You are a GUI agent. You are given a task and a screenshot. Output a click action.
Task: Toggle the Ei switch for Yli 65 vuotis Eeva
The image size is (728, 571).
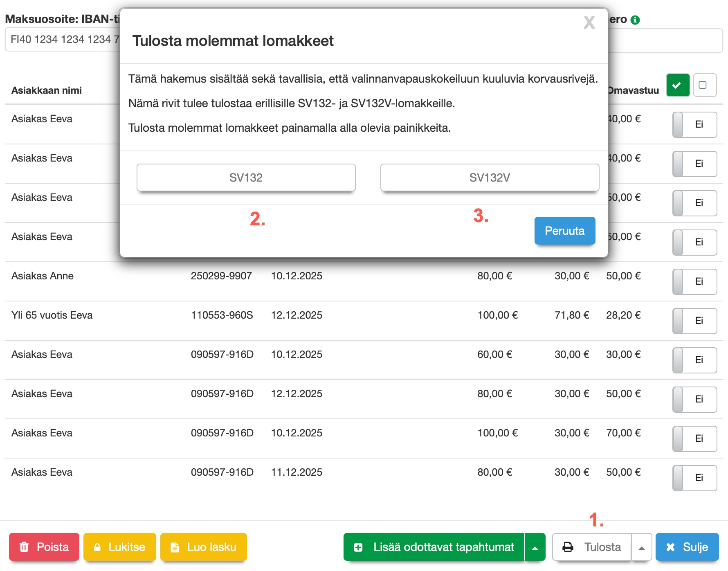[x=694, y=321]
